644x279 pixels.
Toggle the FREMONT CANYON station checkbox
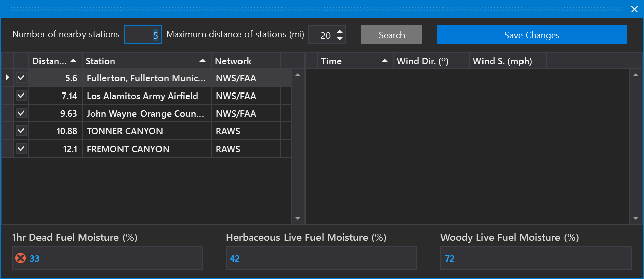click(x=21, y=149)
